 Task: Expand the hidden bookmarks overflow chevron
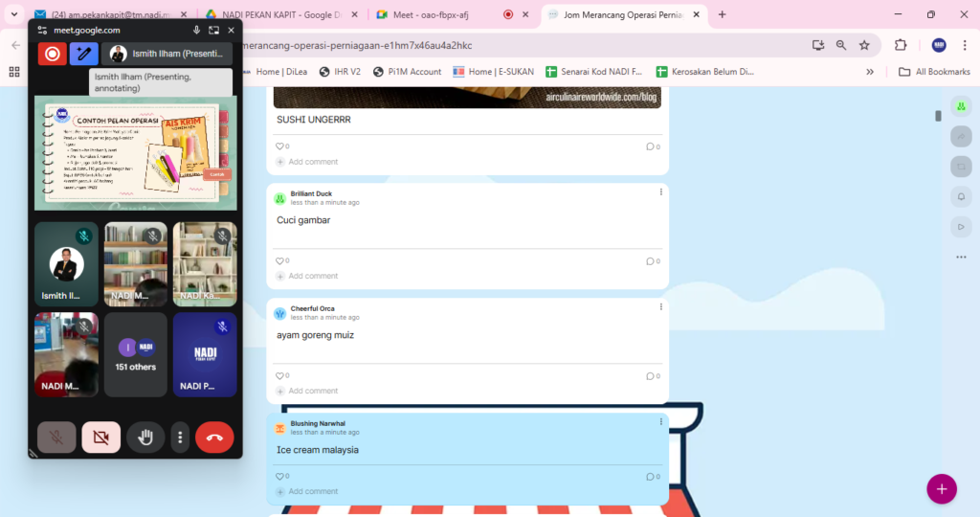click(869, 72)
